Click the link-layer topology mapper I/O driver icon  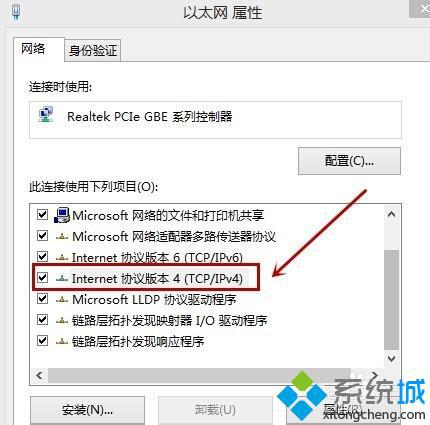(62, 321)
